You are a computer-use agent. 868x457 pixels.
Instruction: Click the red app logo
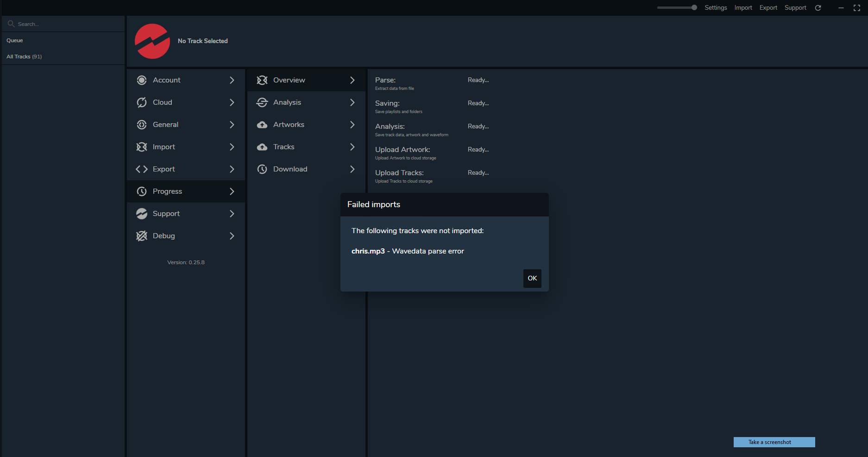point(152,41)
